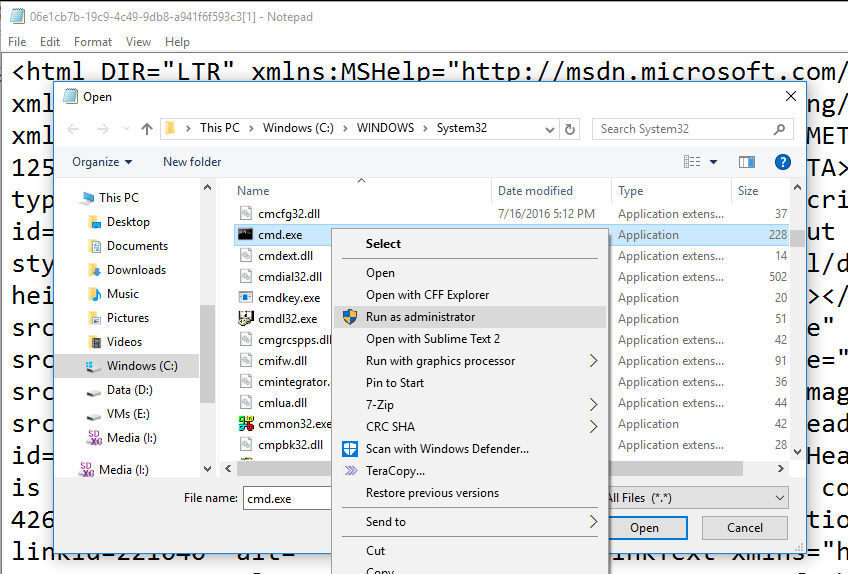Refresh the System32 folder listing
This screenshot has height=574, width=848.
tap(569, 129)
